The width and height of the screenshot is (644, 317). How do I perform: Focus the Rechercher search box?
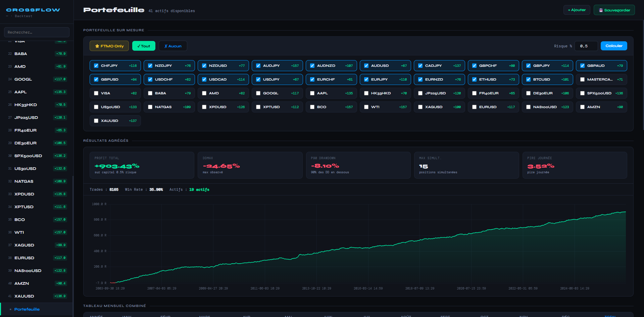37,32
